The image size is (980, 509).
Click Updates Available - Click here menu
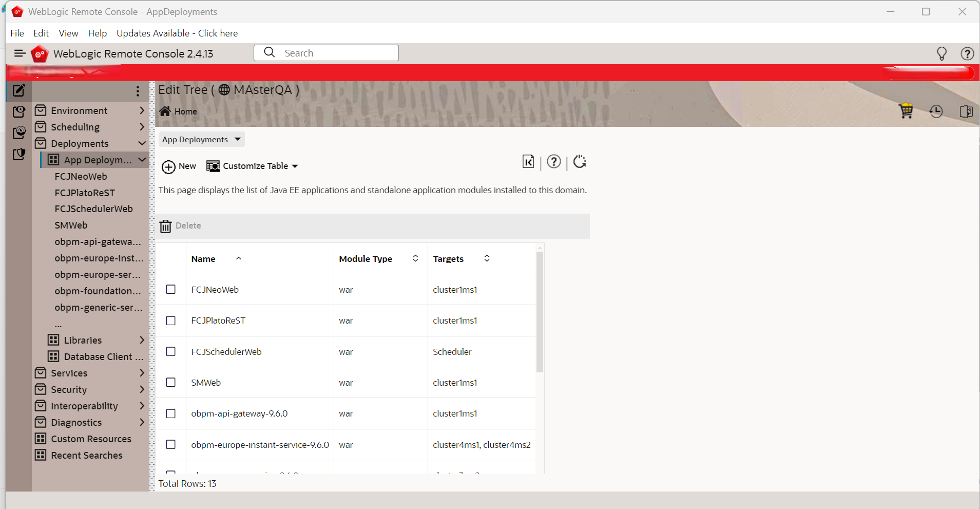point(177,33)
